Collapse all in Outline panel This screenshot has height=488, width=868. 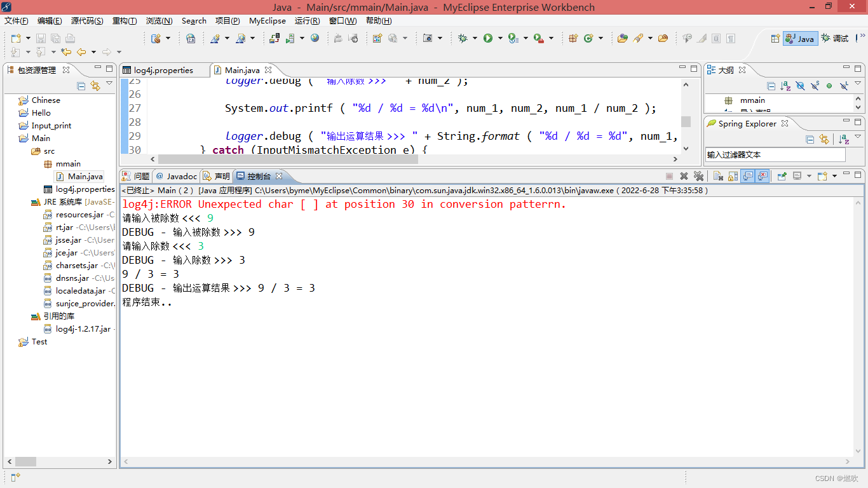click(x=771, y=86)
